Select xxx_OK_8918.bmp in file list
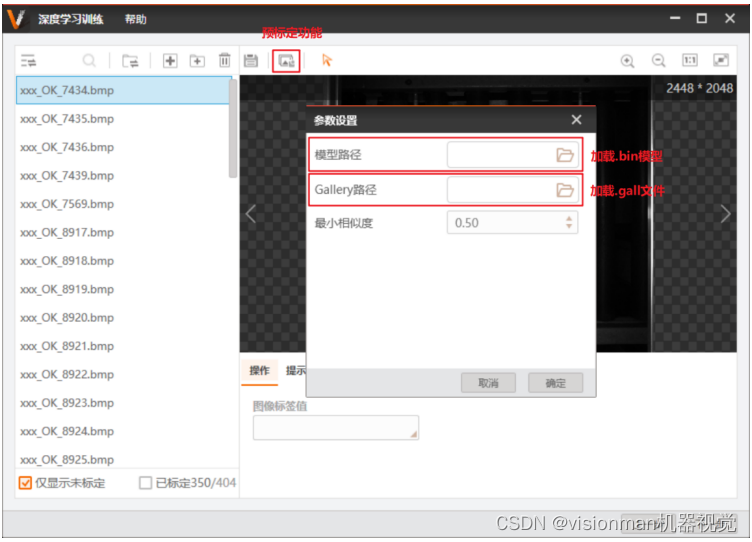The image size is (752, 542). (123, 260)
